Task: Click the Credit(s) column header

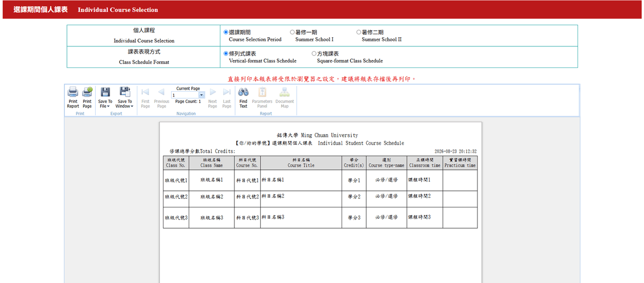Action: tap(354, 163)
